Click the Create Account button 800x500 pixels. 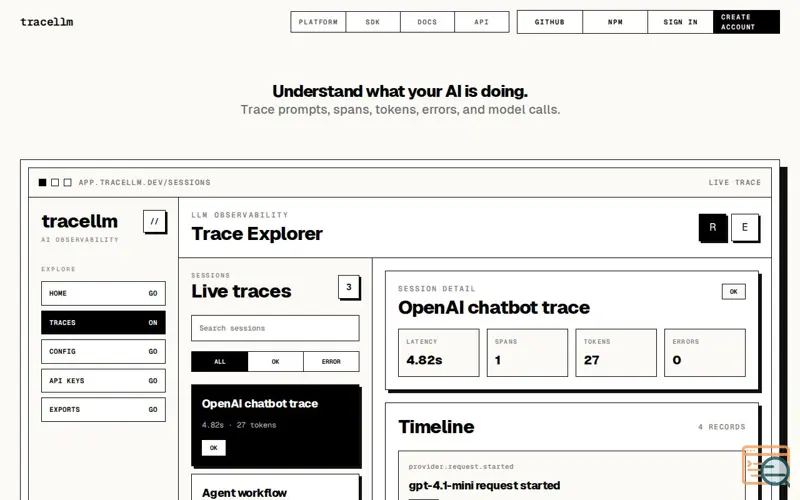coord(746,22)
